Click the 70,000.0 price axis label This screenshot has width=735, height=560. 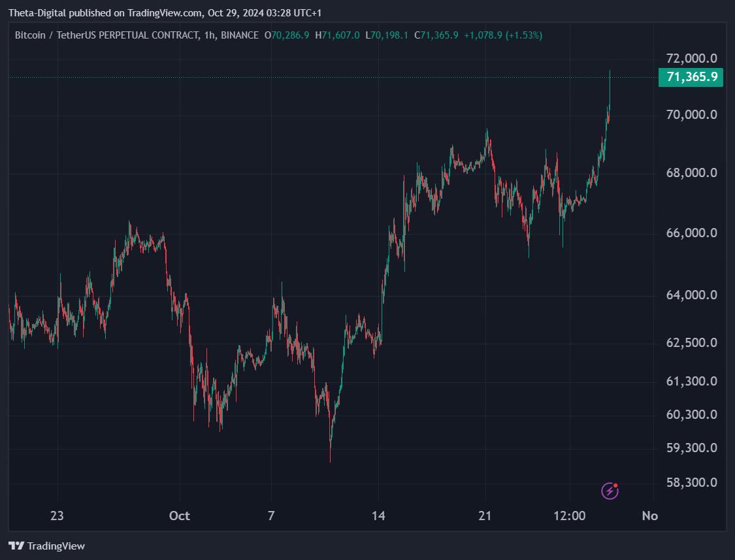(x=691, y=114)
